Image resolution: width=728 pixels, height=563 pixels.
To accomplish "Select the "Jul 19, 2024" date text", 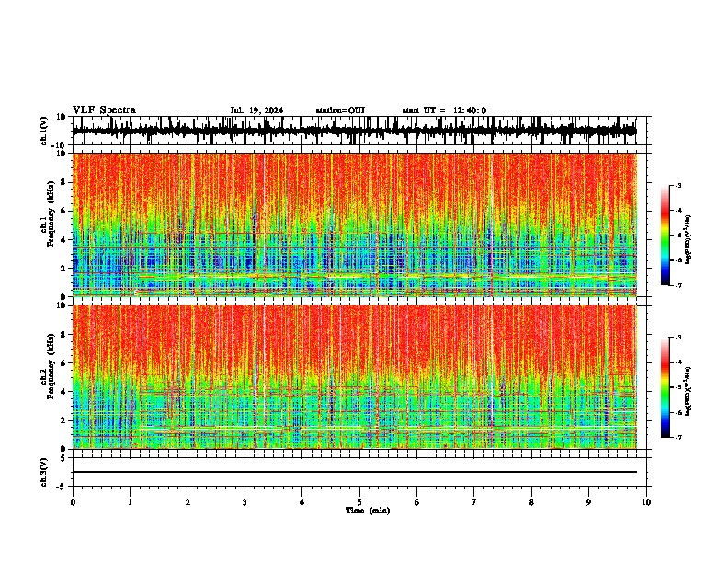I will click(256, 110).
